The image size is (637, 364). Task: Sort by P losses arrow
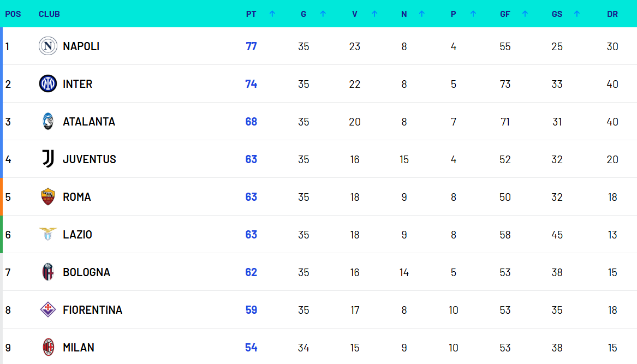pyautogui.click(x=473, y=14)
